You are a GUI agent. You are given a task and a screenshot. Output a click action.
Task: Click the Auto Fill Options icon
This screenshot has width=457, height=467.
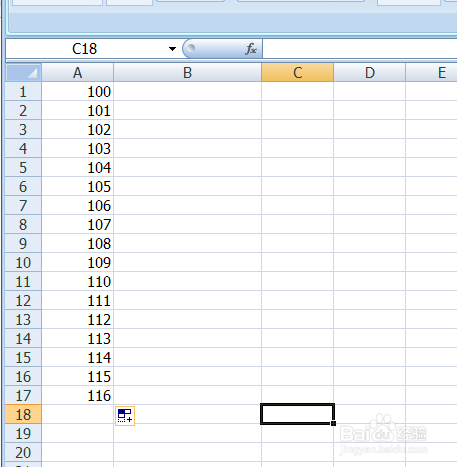point(125,416)
